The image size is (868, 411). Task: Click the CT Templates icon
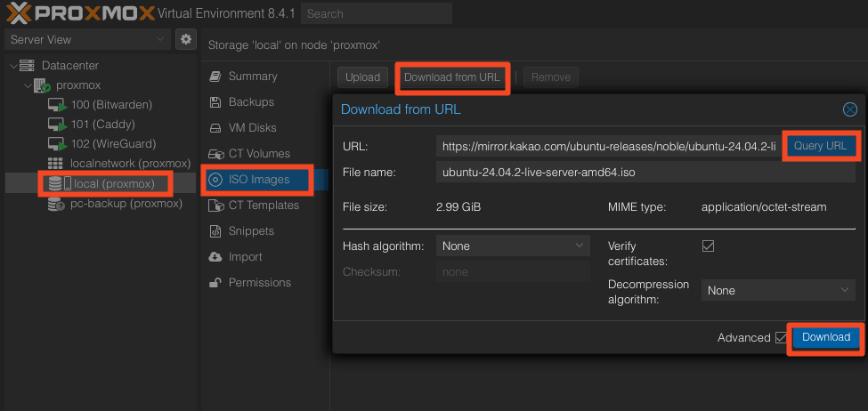coord(215,205)
